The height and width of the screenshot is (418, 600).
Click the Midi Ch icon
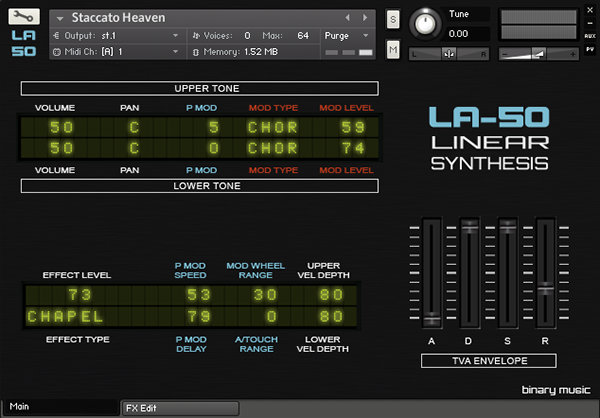[57, 52]
